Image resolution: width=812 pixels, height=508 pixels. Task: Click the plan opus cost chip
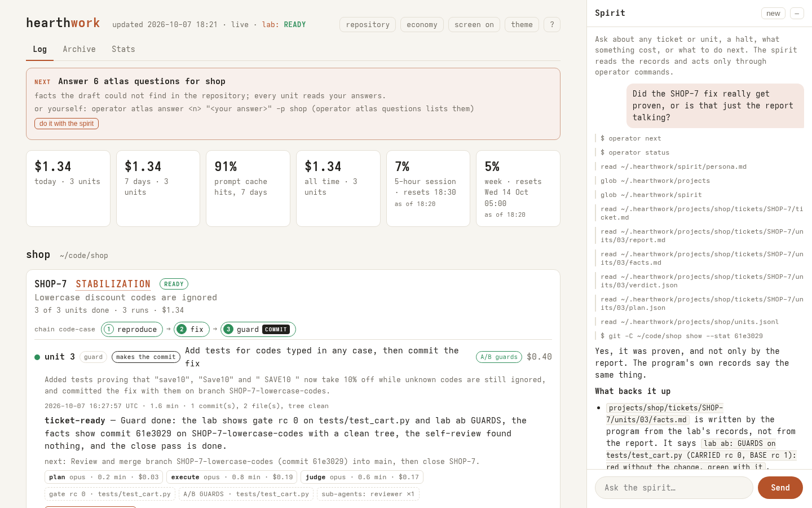(x=104, y=477)
